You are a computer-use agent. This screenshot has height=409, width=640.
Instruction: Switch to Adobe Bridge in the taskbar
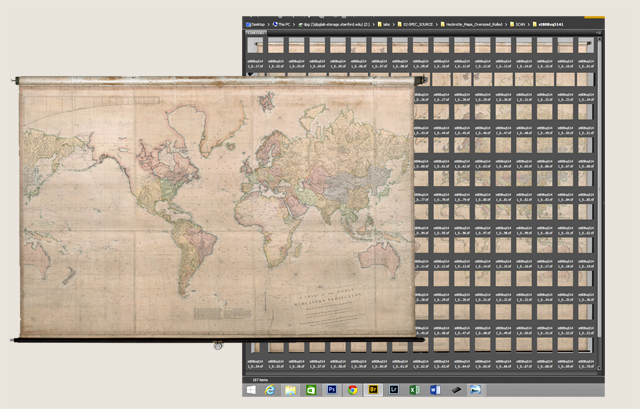(x=373, y=389)
